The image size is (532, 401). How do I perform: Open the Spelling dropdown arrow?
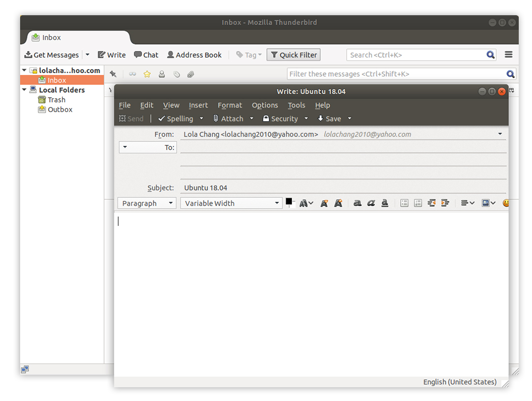click(x=201, y=118)
